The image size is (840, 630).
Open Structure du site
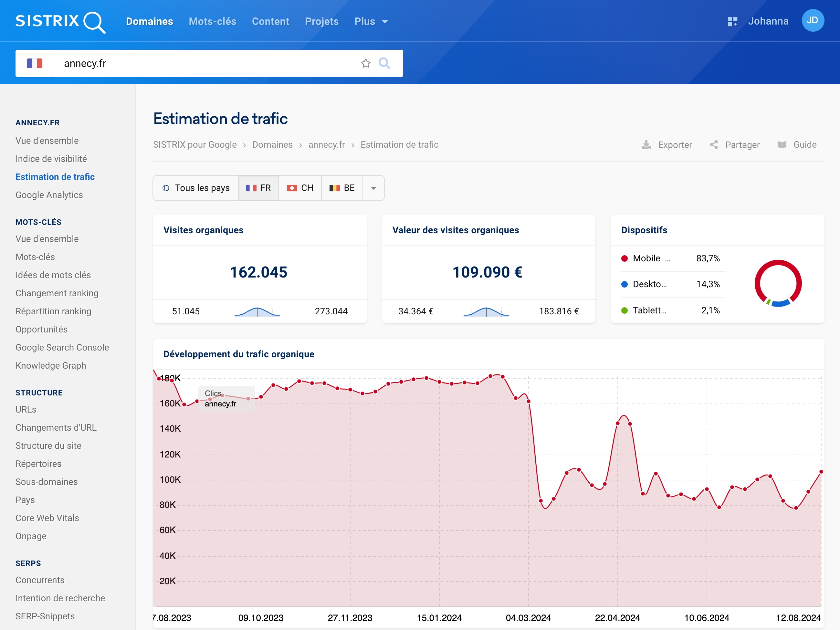[48, 446]
